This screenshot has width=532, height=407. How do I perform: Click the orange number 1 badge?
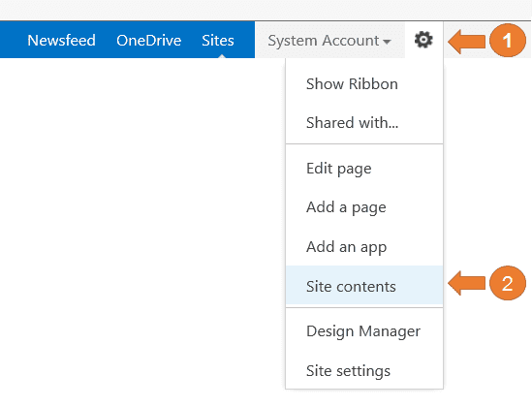508,41
